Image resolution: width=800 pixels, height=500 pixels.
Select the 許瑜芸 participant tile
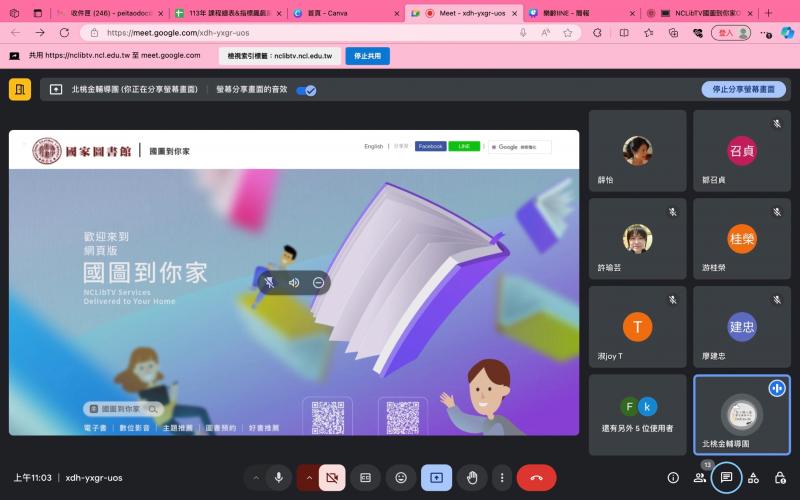point(637,238)
